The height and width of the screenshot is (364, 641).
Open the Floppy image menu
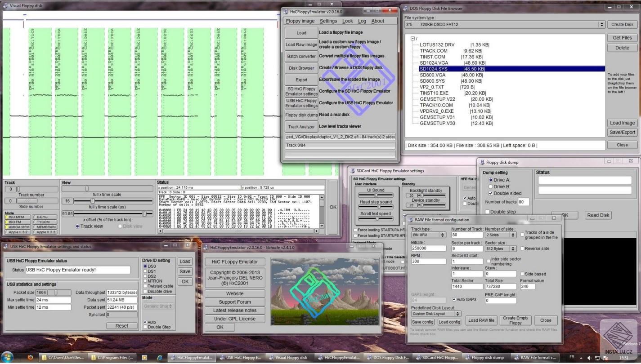tap(300, 21)
